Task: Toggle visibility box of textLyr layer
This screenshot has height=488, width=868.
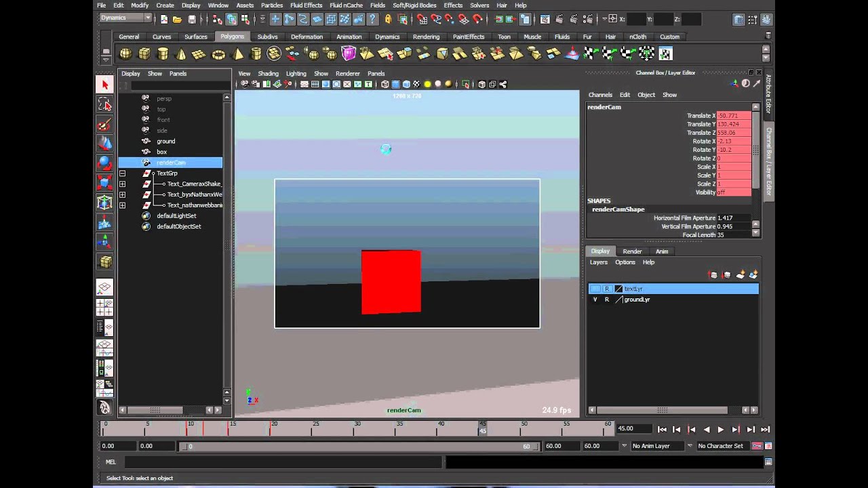Action: (595, 289)
